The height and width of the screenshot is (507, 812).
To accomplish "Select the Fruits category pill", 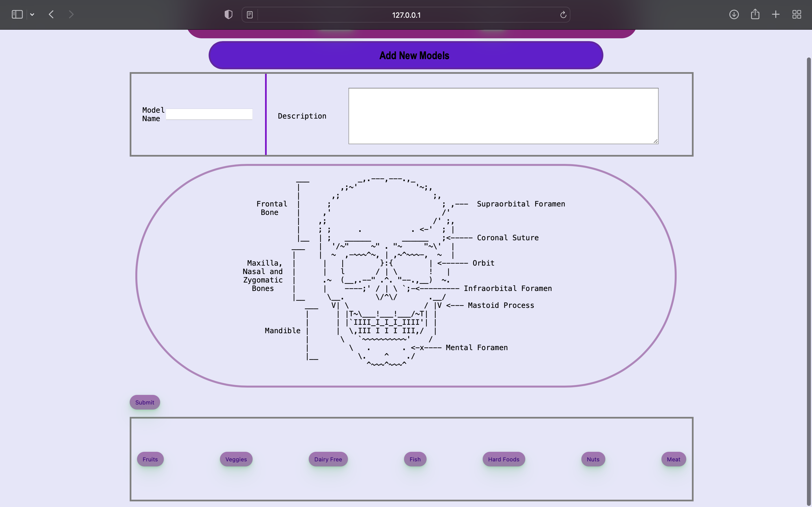I will (150, 459).
